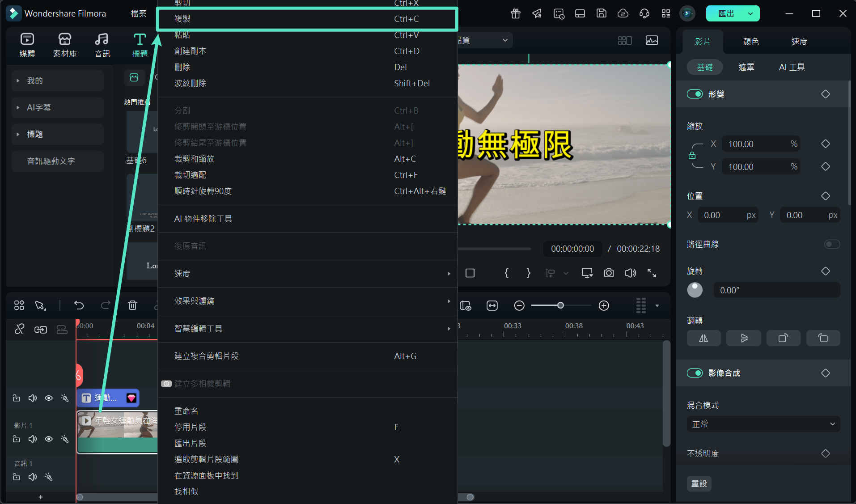856x504 pixels.
Task: Click the fullscreen expand arrows icon
Action: pos(652,273)
